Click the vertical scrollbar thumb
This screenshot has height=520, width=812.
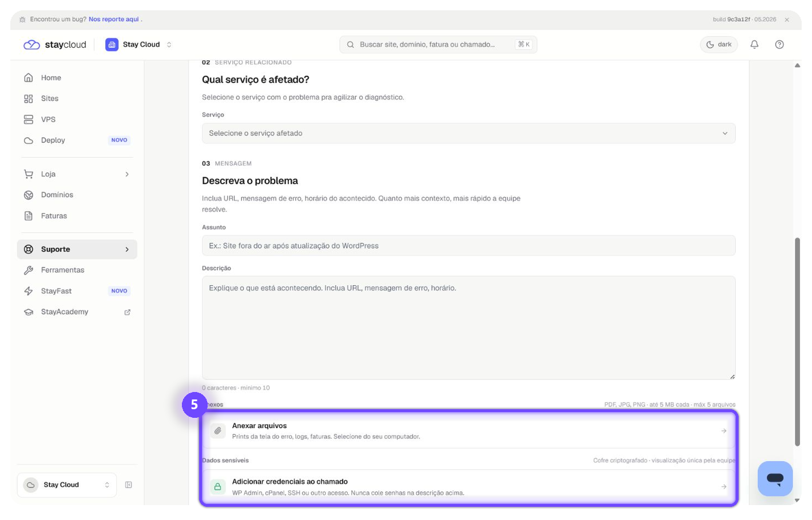[797, 342]
